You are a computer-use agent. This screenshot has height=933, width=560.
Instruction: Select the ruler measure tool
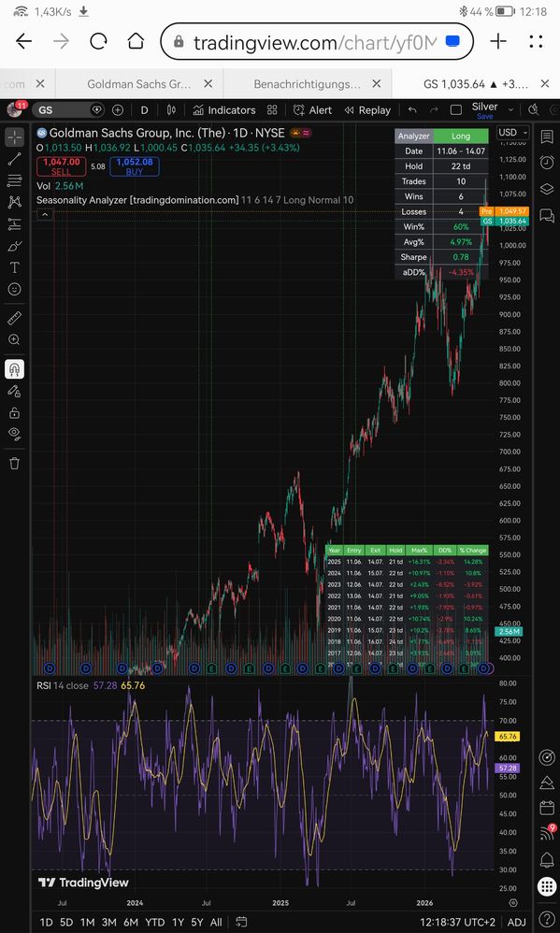14,319
